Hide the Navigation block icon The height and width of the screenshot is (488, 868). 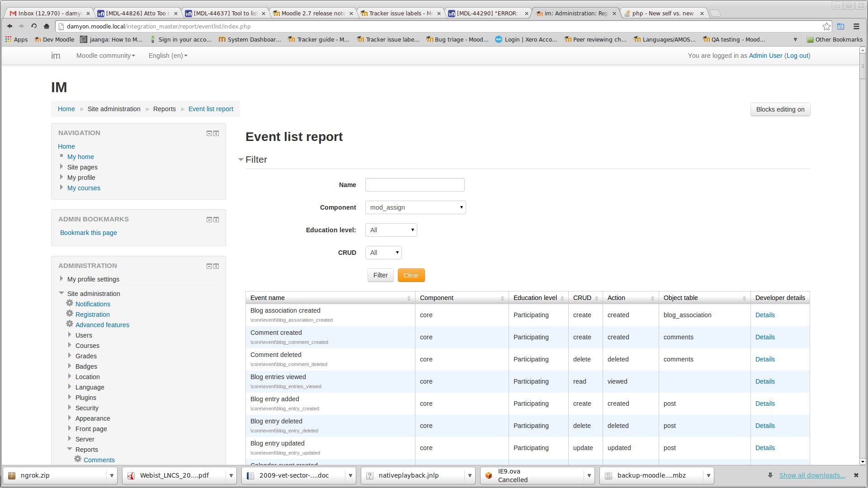tap(209, 133)
